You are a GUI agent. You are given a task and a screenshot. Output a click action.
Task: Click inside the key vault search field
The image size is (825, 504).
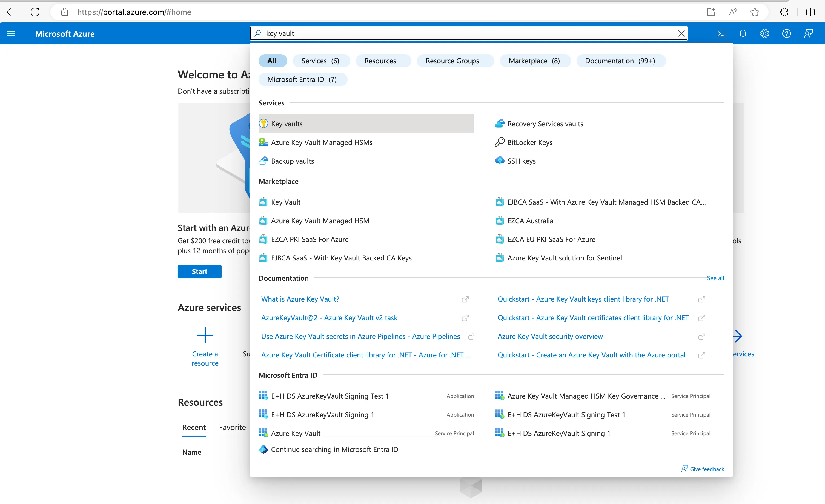pyautogui.click(x=469, y=33)
